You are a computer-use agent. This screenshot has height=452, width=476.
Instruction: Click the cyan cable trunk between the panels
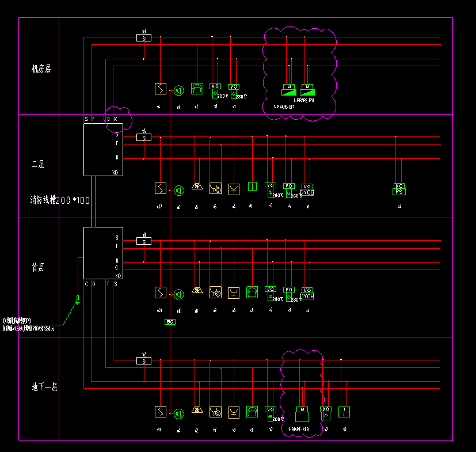tap(93, 202)
